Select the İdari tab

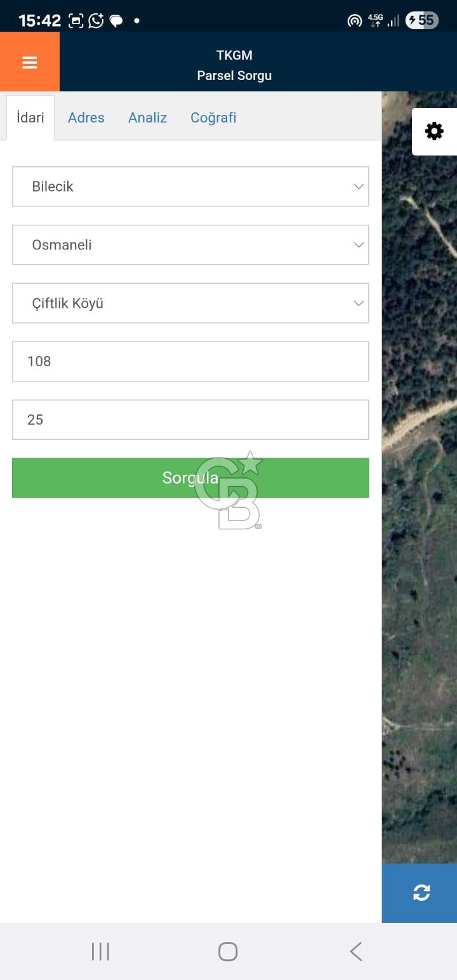point(29,117)
